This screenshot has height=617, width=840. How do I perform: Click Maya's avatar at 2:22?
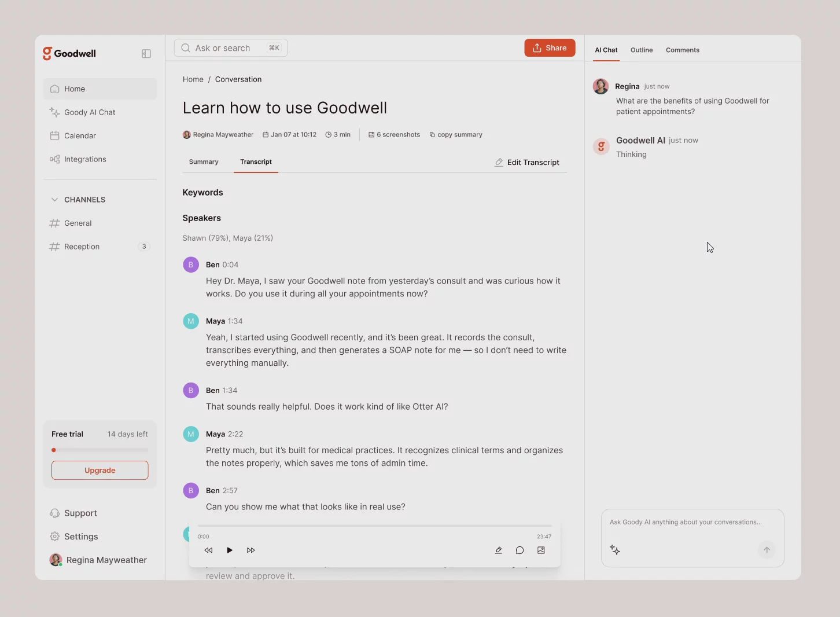pyautogui.click(x=191, y=434)
